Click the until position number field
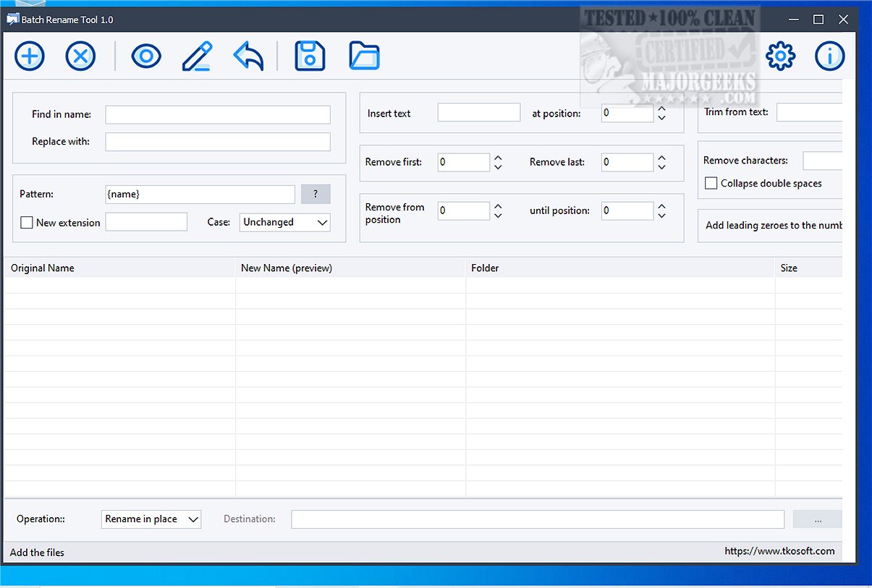 click(x=627, y=210)
